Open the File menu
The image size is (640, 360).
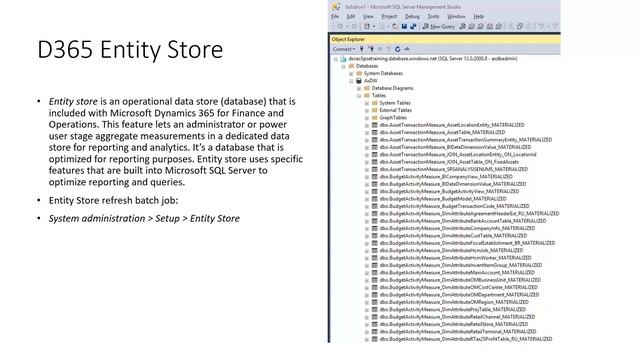335,16
